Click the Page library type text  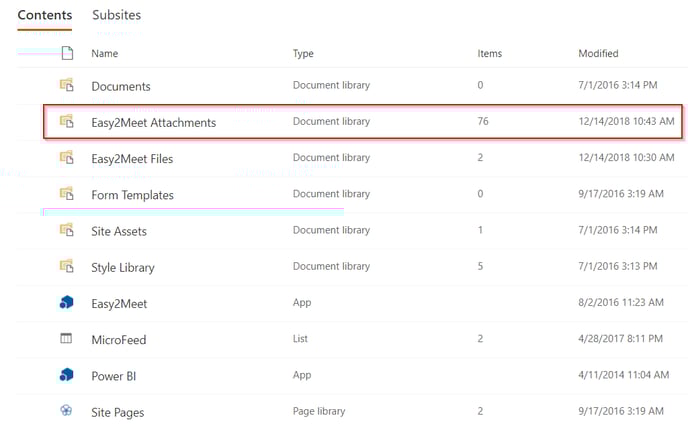(x=319, y=411)
